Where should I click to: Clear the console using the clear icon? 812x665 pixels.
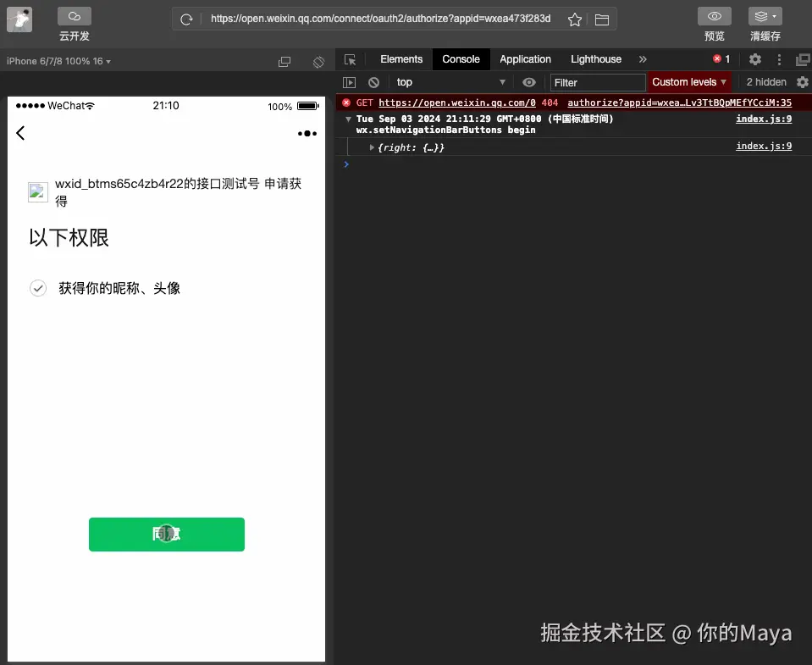373,81
